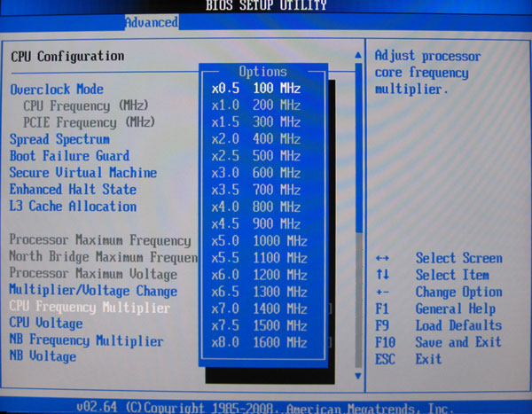This screenshot has width=532, height=414.
Task: Click the 'Adjust processor core frequency' help text
Action: click(427, 73)
